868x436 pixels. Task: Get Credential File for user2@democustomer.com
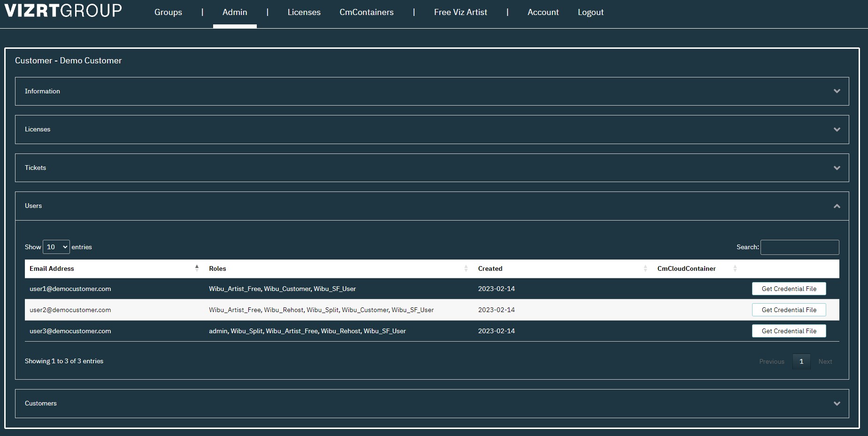[789, 310]
